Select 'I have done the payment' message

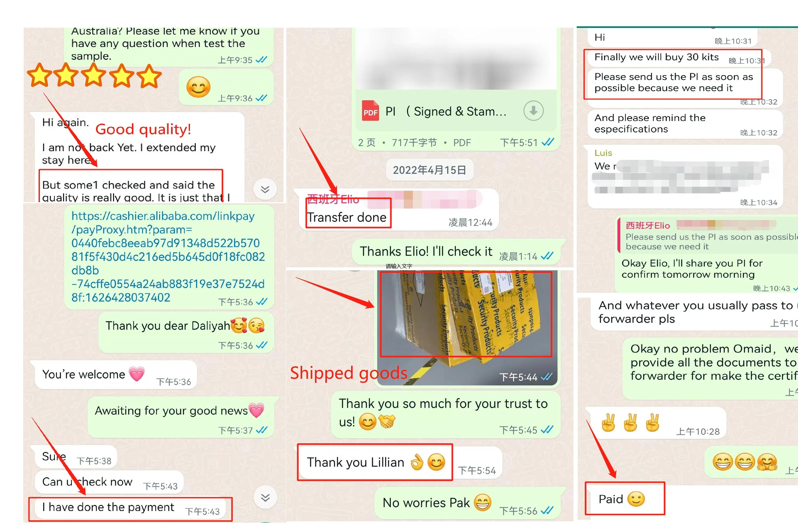tap(131, 508)
